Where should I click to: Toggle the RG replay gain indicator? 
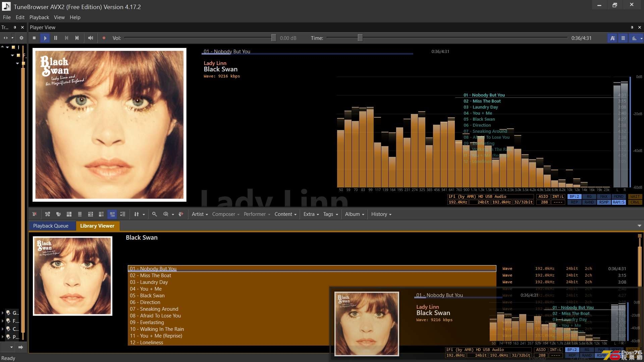(x=589, y=197)
